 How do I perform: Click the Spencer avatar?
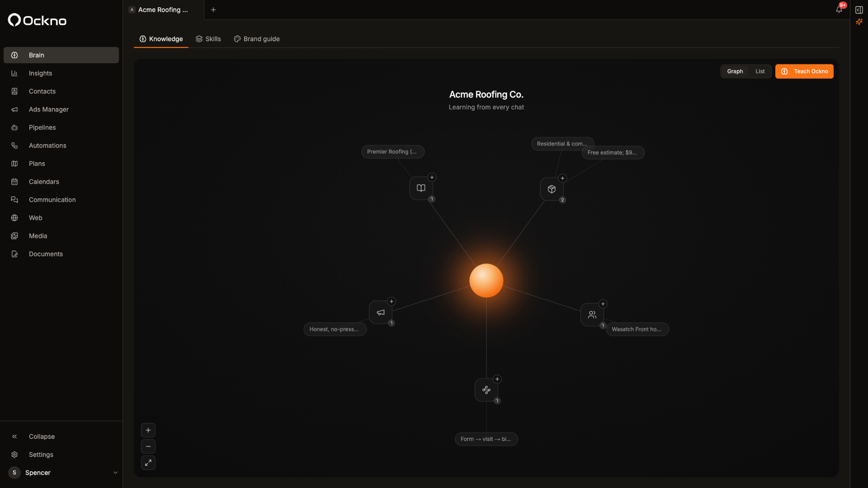click(14, 473)
